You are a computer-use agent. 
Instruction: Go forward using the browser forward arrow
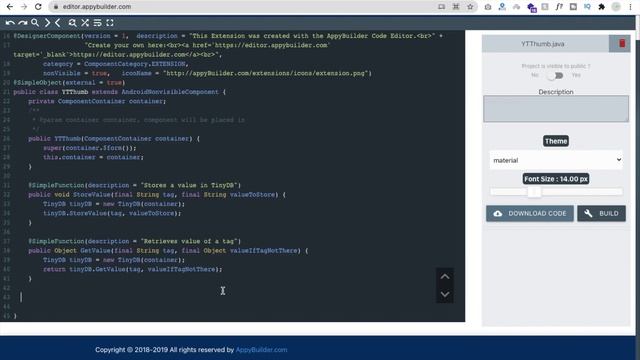click(24, 7)
